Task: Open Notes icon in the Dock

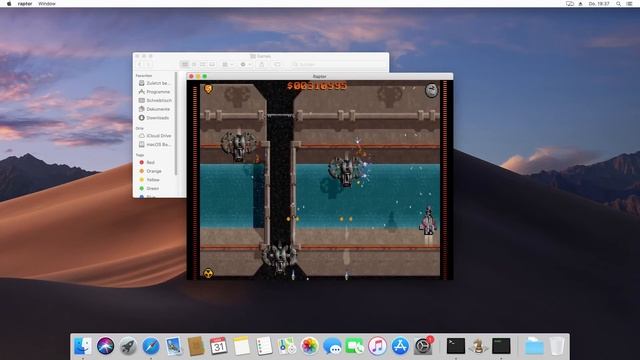Action: [241, 346]
